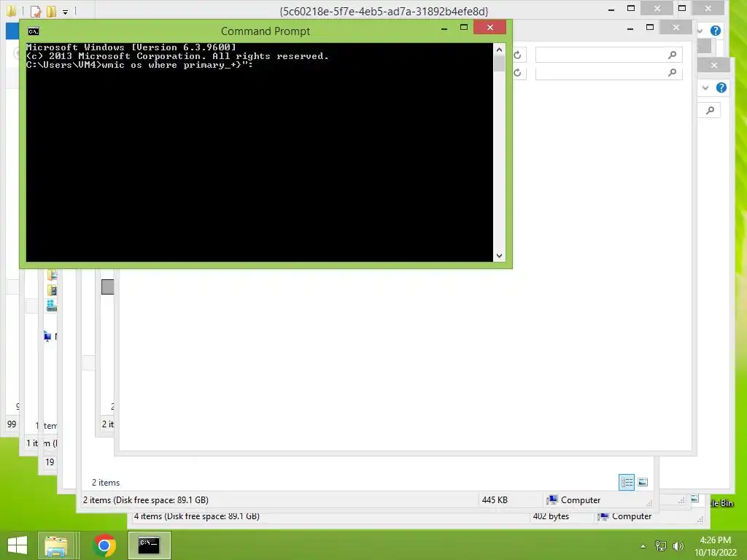747x560 pixels.
Task: Click the {5c60218e-5f7e-4eb5...} window title
Action: point(384,11)
